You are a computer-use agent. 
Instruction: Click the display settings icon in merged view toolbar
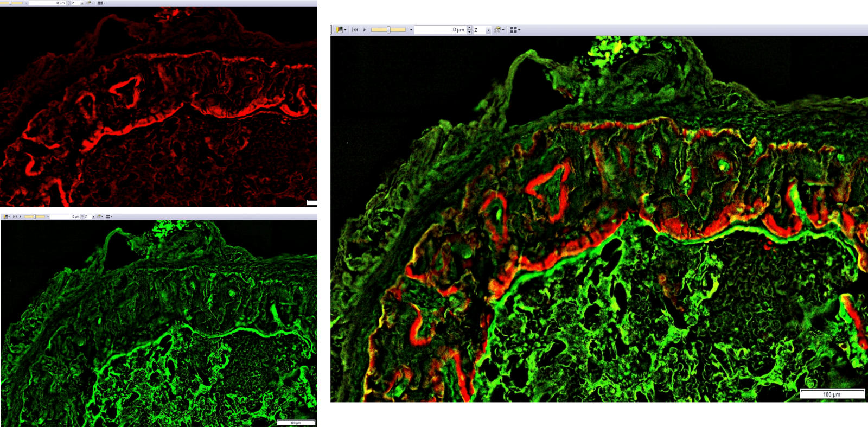click(497, 30)
